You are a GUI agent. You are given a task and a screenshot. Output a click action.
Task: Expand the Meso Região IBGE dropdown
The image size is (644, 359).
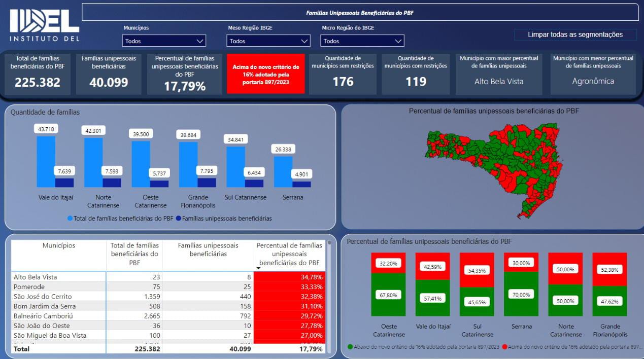268,41
